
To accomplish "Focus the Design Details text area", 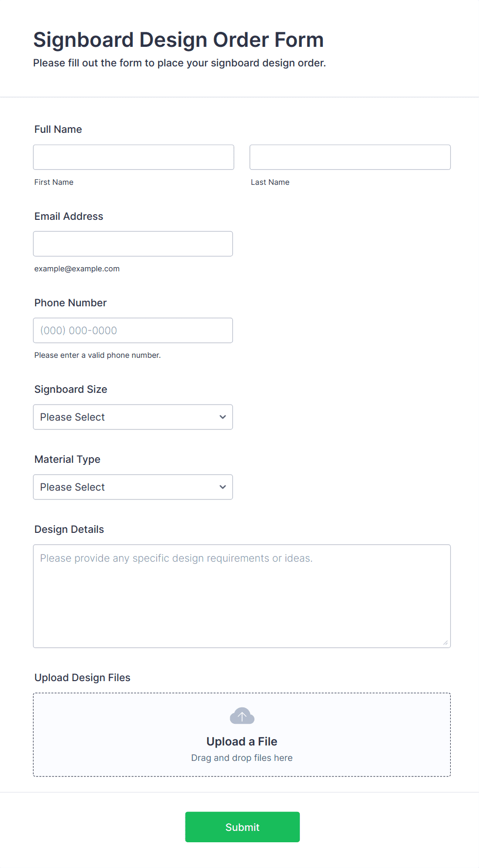I will [242, 596].
